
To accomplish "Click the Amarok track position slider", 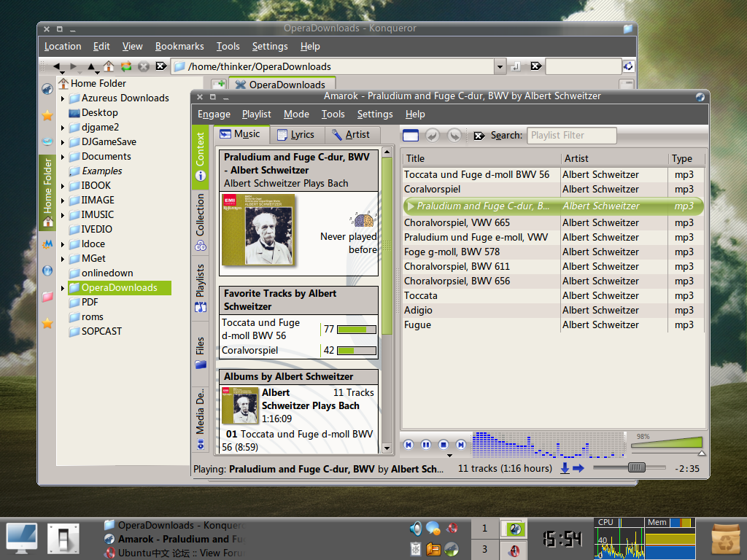I will coord(629,467).
